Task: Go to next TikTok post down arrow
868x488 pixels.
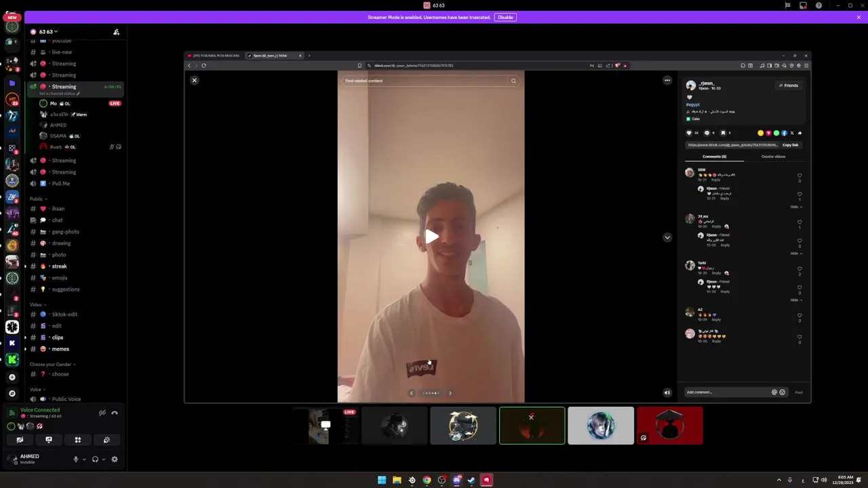Action: pyautogui.click(x=667, y=237)
